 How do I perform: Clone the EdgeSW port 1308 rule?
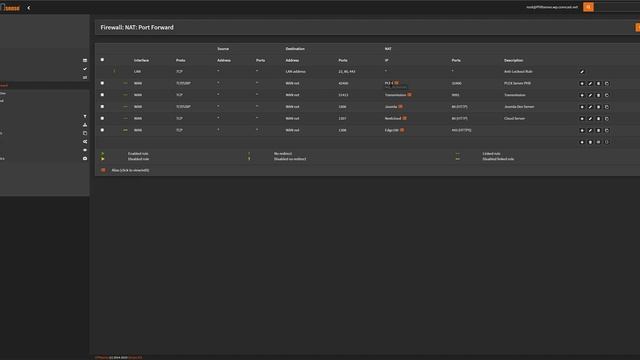pyautogui.click(x=607, y=131)
